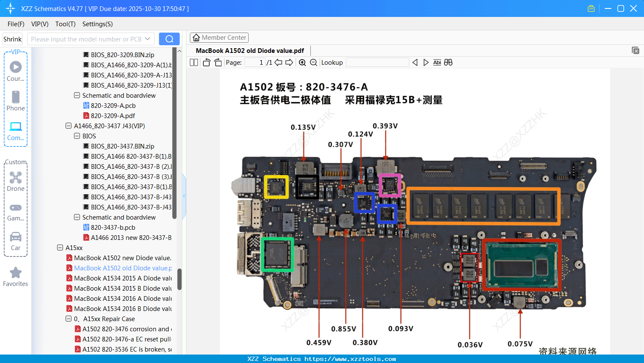The height and width of the screenshot is (363, 644).
Task: Collapse the A1466_820-3437 J43(VIP) node
Action: [69, 126]
